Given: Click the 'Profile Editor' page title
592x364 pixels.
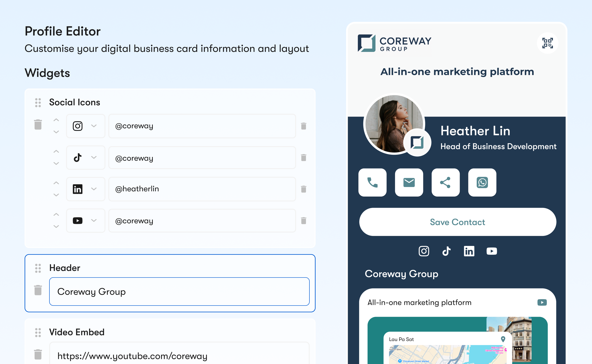Looking at the screenshot, I should (63, 31).
